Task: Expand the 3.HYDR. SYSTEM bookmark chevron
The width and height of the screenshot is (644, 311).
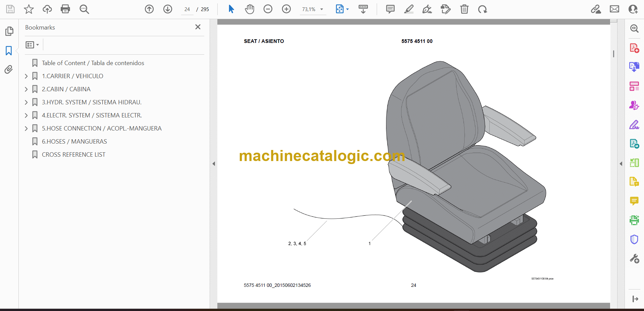Action: pyautogui.click(x=26, y=102)
